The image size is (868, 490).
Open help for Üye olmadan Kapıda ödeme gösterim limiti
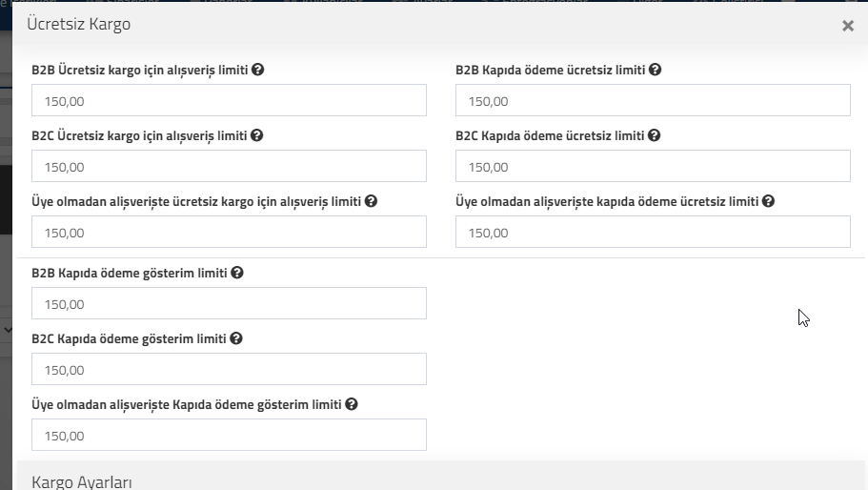[351, 405]
